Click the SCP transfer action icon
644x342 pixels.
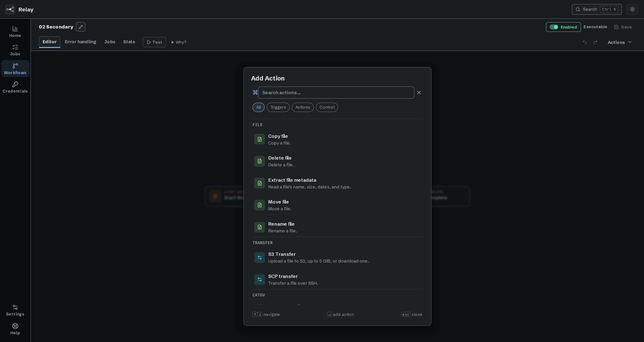point(260,280)
